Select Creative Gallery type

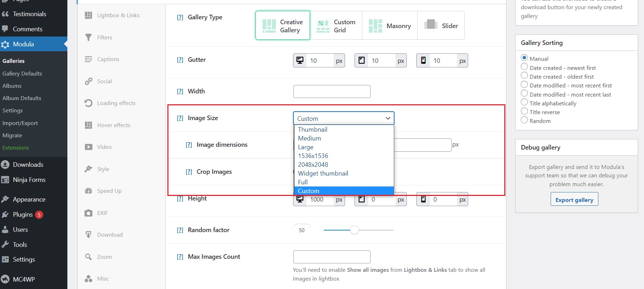coord(283,25)
